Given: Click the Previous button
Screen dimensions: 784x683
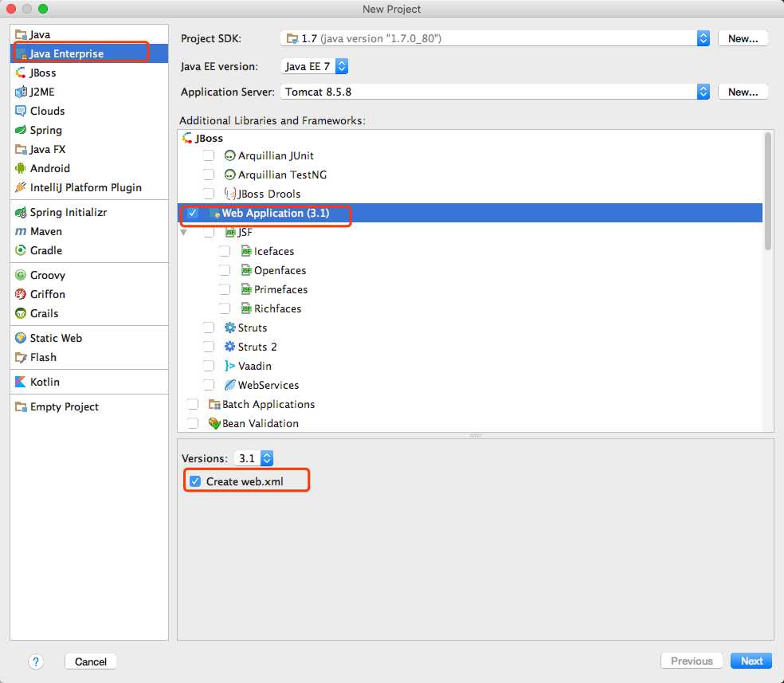Looking at the screenshot, I should [x=692, y=661].
